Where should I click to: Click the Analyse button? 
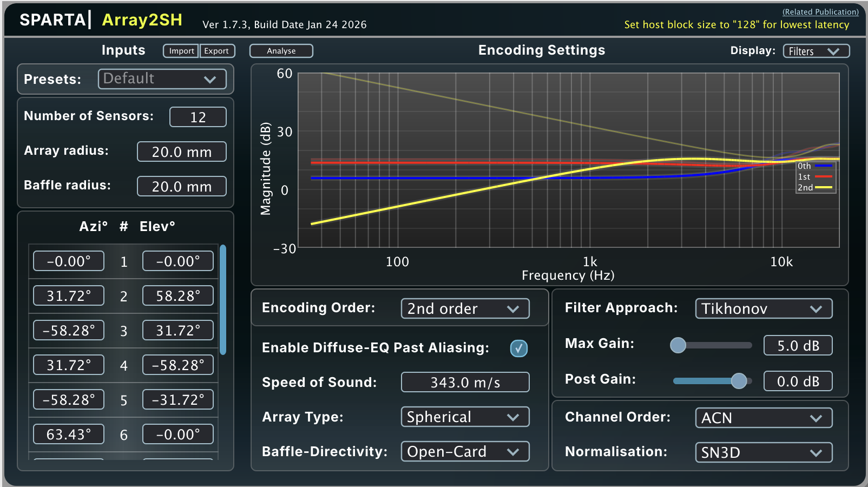(x=281, y=51)
